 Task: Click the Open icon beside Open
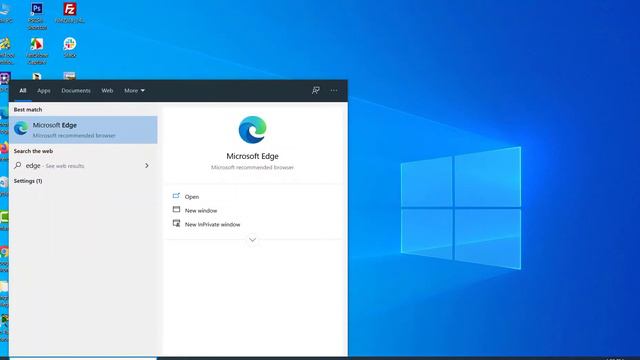[176, 196]
